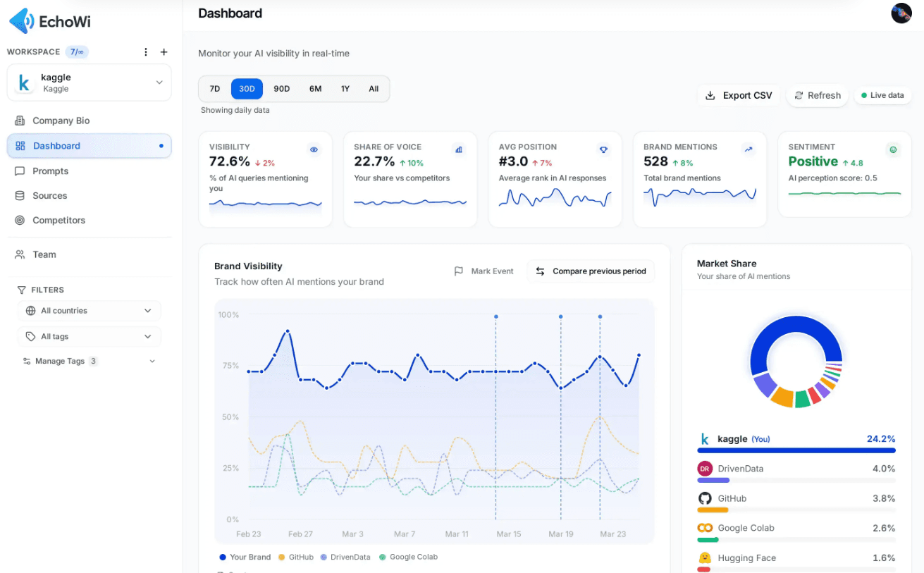Viewport: 924px width, 573px height.
Task: Toggle GitHub series in chart legend
Action: pos(296,557)
